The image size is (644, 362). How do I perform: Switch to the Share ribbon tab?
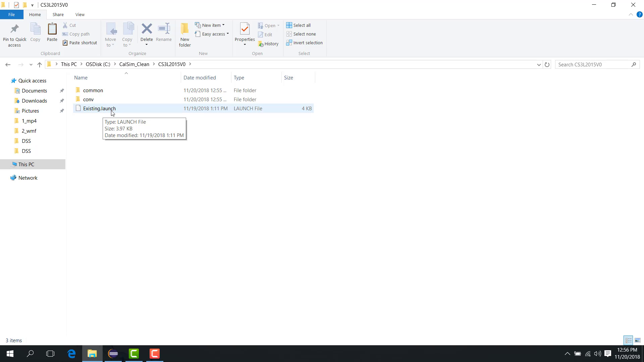pos(58,14)
